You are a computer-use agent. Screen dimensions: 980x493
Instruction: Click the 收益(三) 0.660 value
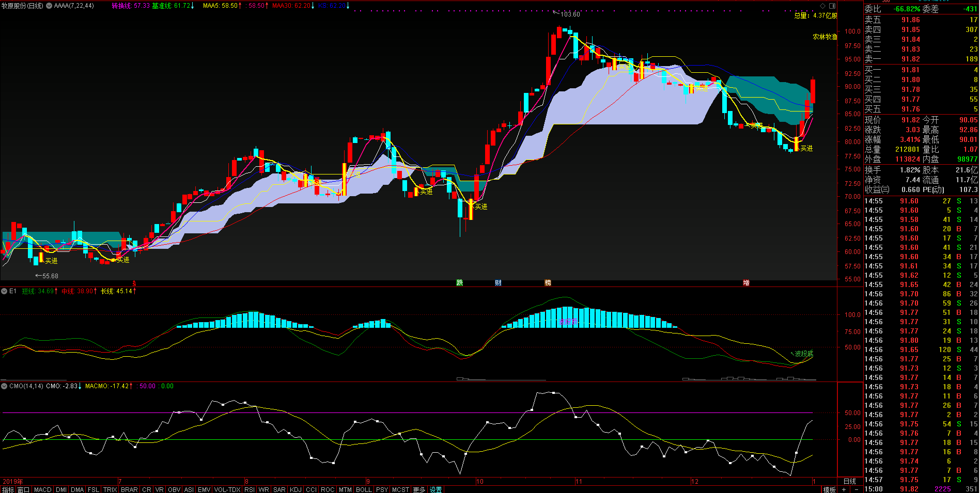(x=911, y=189)
